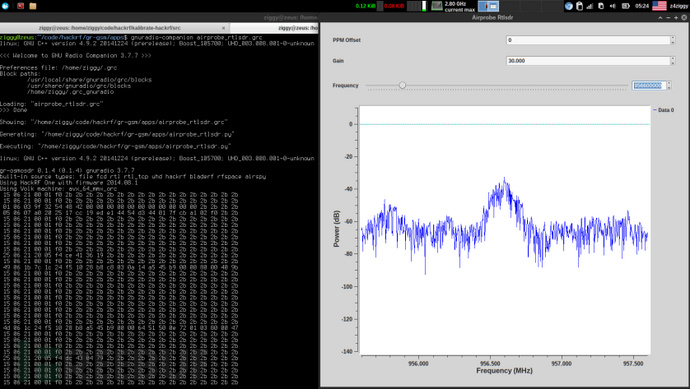The image size is (690, 389).
Task: Click the red terminal launcher icon
Action: [x=20, y=6]
